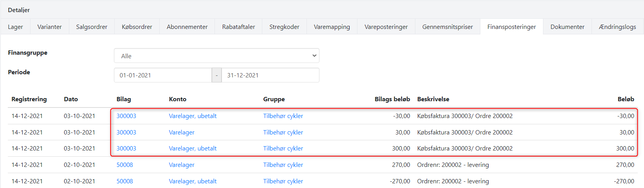Open the Ændringslogs tab
Viewport: 644px width, 188px height.
point(617,27)
